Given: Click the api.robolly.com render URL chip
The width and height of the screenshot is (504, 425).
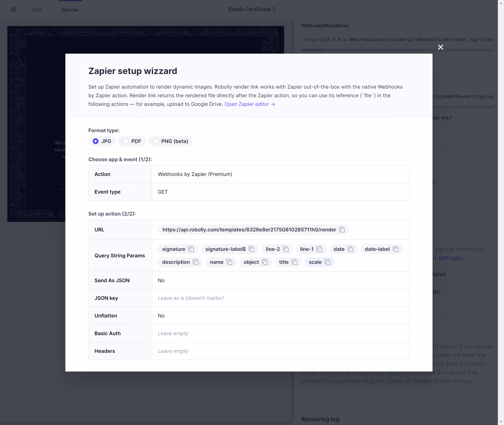Looking at the screenshot, I should coord(249,229).
